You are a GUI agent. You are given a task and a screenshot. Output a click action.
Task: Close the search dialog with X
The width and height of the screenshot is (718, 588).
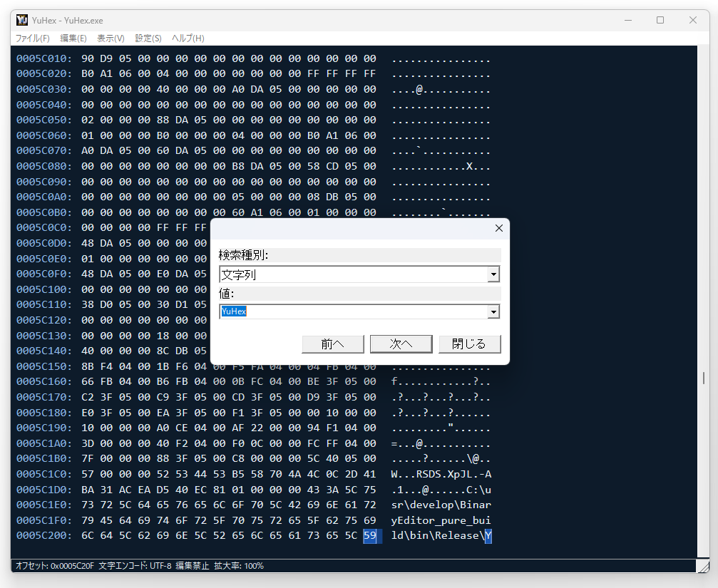[x=499, y=228]
